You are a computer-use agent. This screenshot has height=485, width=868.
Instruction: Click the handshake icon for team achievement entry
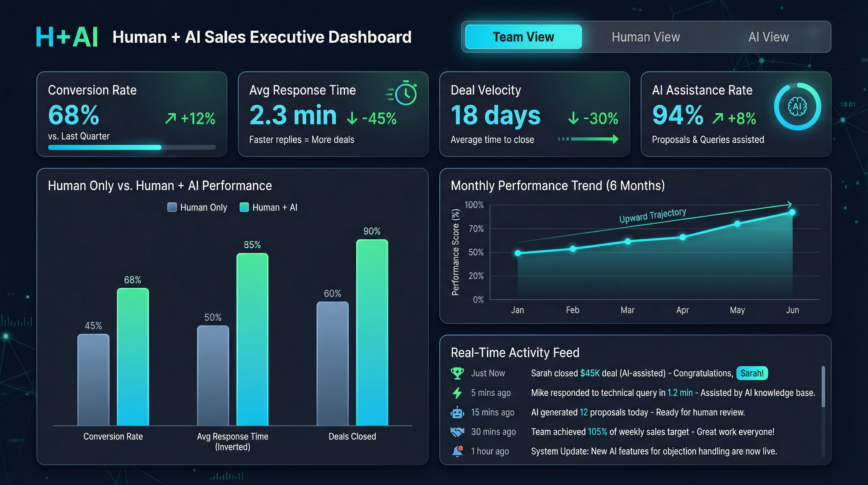tap(457, 432)
